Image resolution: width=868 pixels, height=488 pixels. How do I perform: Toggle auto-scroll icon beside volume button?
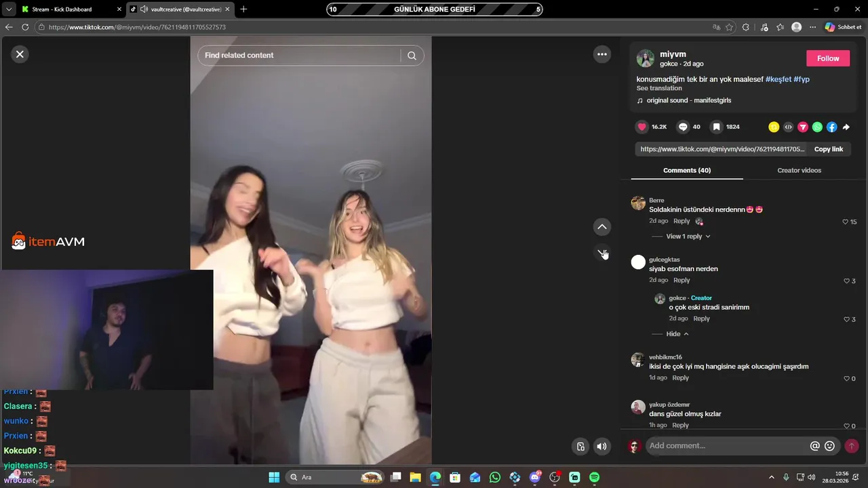pyautogui.click(x=580, y=446)
